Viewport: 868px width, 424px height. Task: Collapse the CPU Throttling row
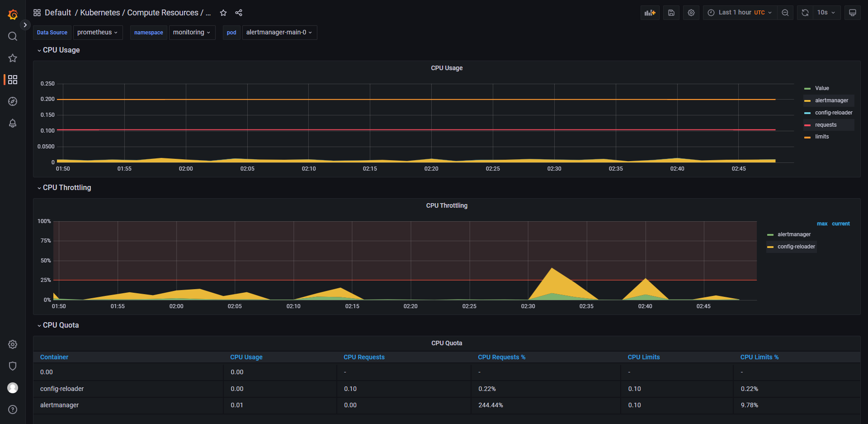pos(67,188)
